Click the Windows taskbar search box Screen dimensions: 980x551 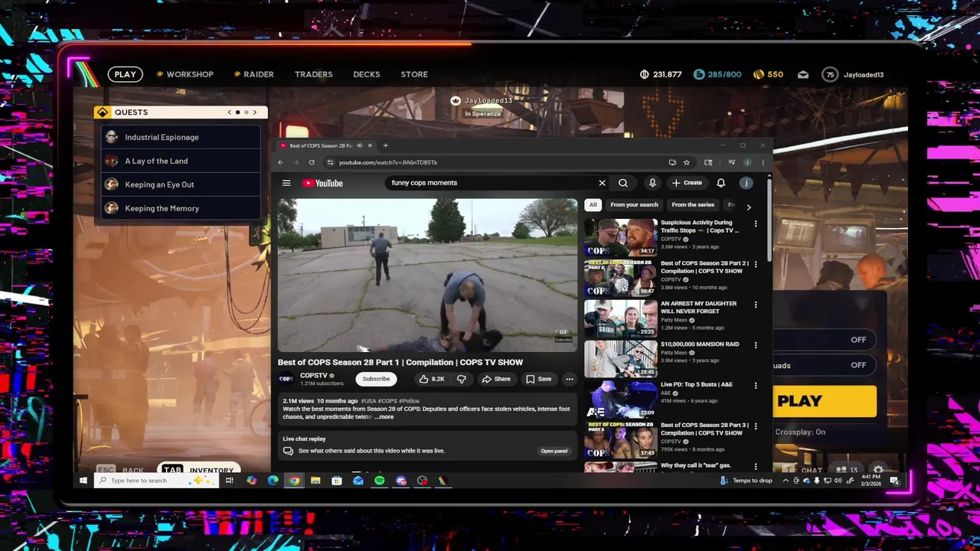(x=157, y=481)
